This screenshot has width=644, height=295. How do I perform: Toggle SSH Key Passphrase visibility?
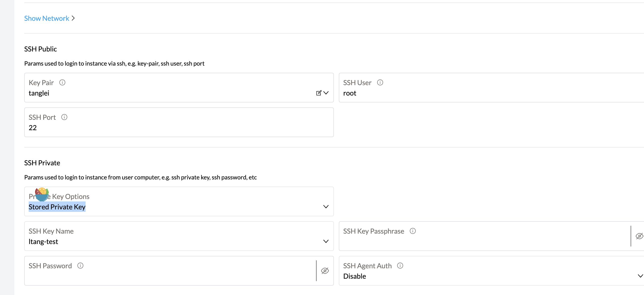point(639,236)
